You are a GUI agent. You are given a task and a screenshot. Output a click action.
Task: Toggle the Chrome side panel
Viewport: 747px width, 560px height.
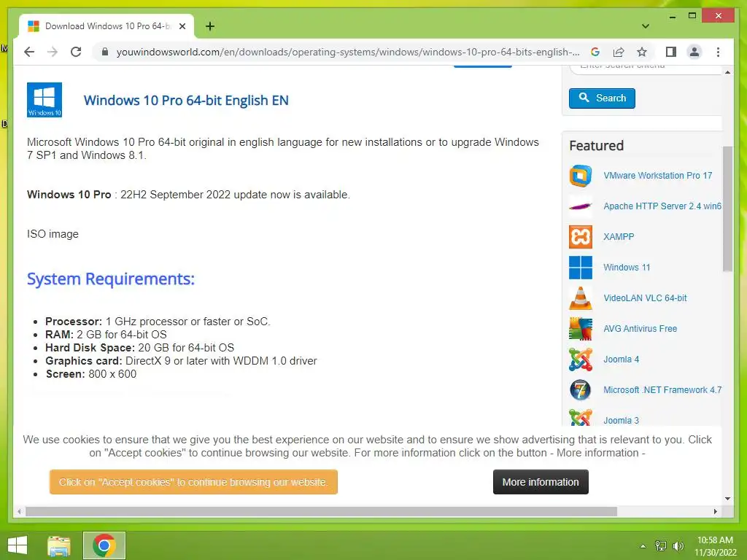click(671, 52)
